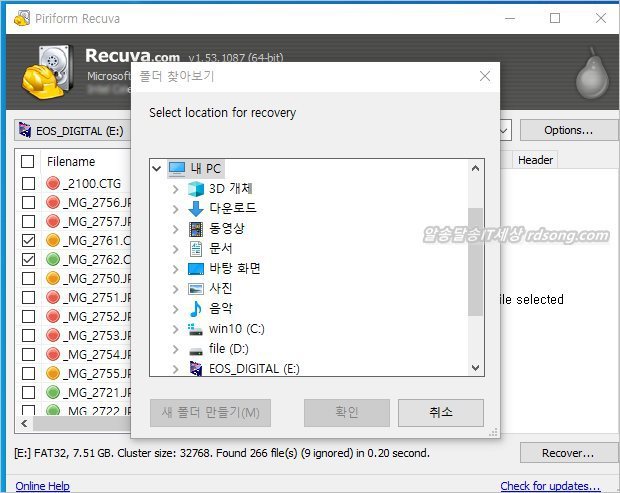Click the folder tree scroll-up arrow

476,168
